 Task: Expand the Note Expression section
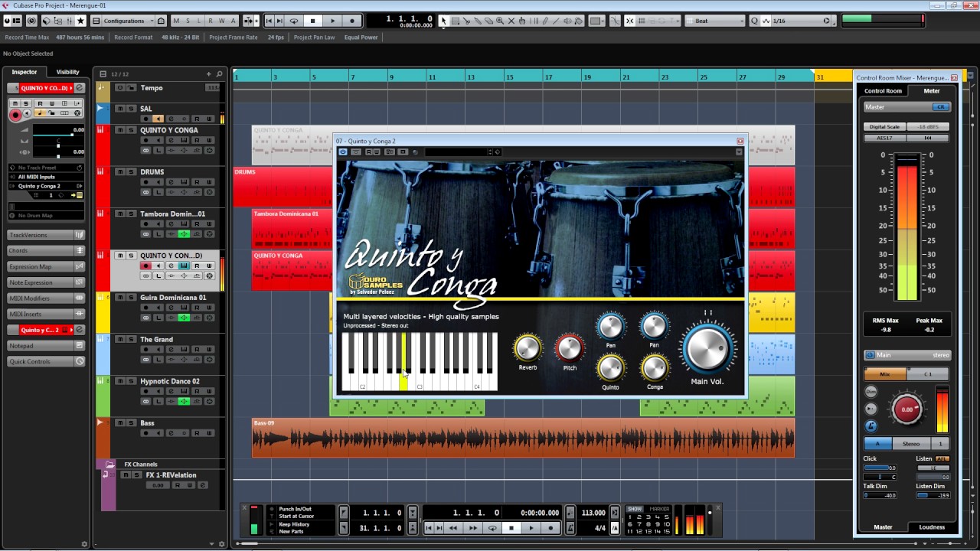pyautogui.click(x=46, y=282)
